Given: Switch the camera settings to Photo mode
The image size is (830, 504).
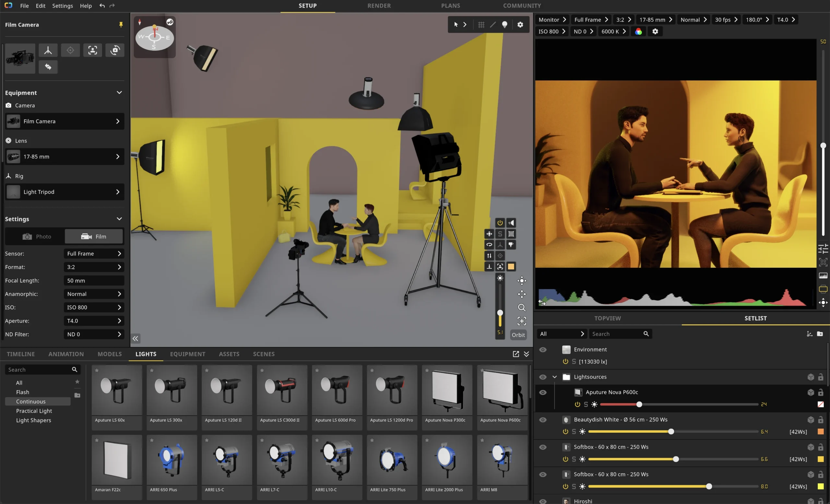Looking at the screenshot, I should (x=36, y=237).
